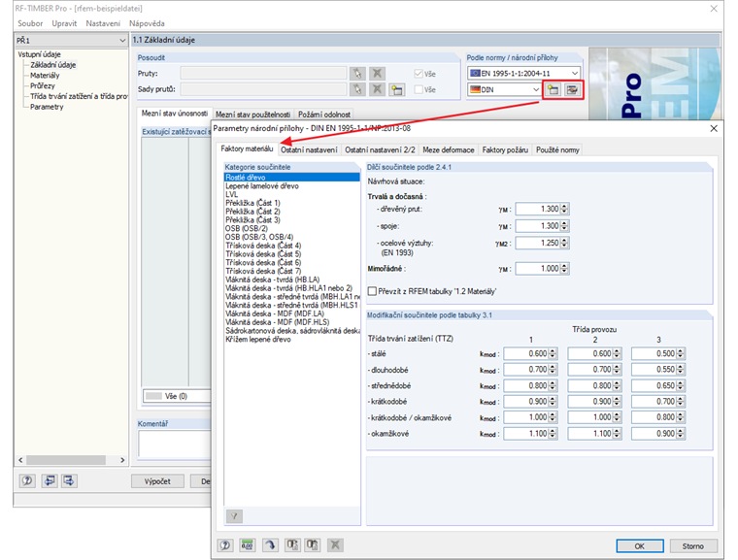Screen dimensions: 738x560
Task: Click dlouhodobé kmod class 2 value field
Action: (589, 370)
